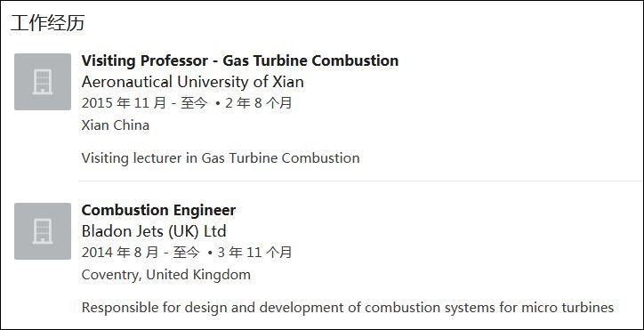Click the Bladon Jets company logo placeholder
The height and width of the screenshot is (330, 644).
point(43,231)
